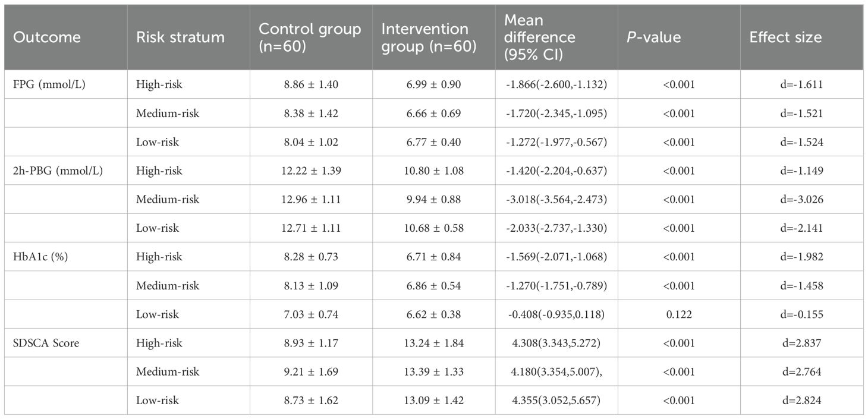This screenshot has width=868, height=419.
Task: Click the P-value column header
Action: click(656, 37)
